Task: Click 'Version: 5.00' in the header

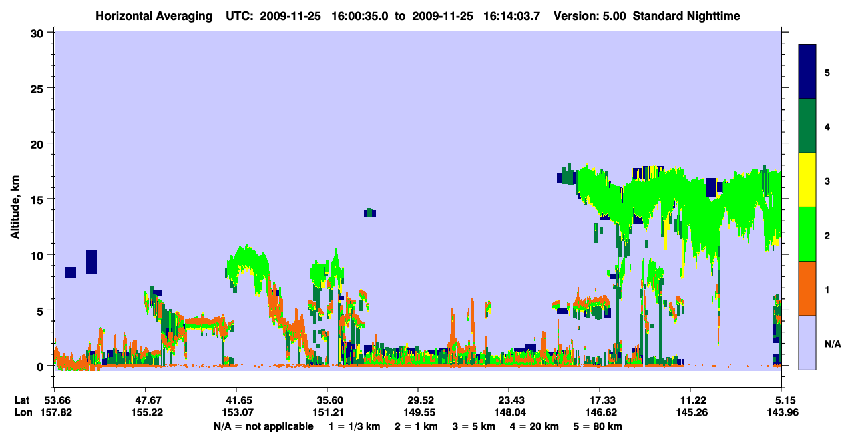Action: (590, 15)
